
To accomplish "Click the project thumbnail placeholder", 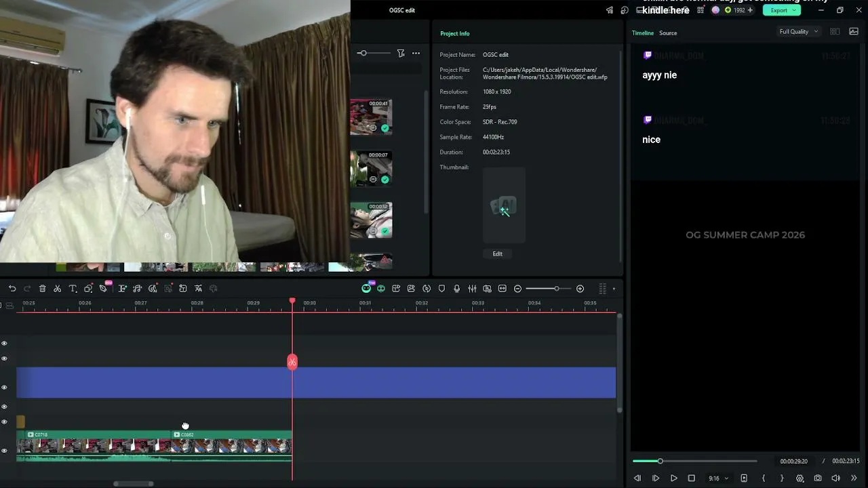I will [x=504, y=205].
